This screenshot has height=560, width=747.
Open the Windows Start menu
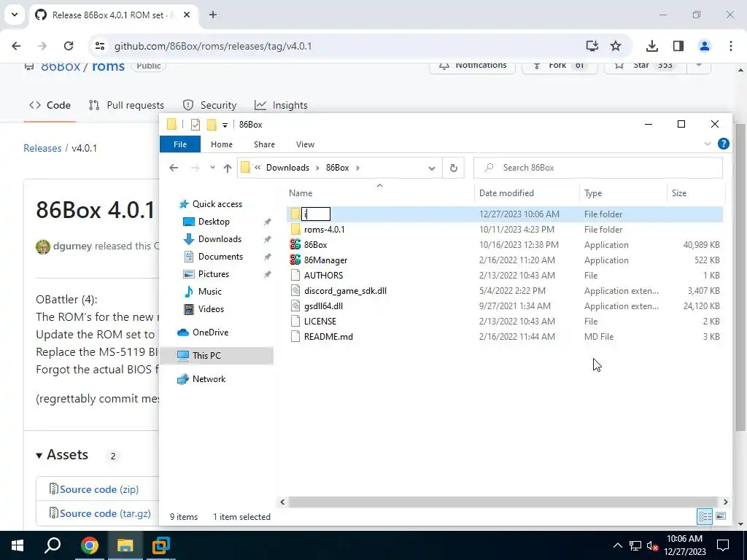pos(18,545)
